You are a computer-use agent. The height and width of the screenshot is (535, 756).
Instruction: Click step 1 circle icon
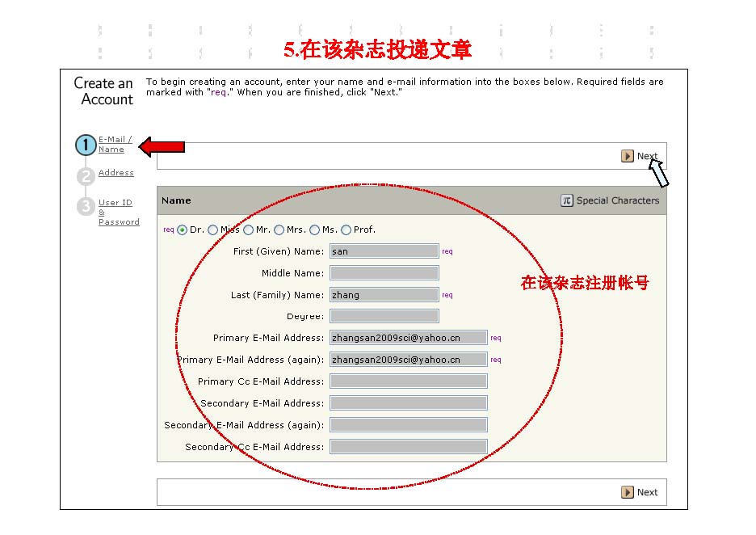pyautogui.click(x=86, y=145)
